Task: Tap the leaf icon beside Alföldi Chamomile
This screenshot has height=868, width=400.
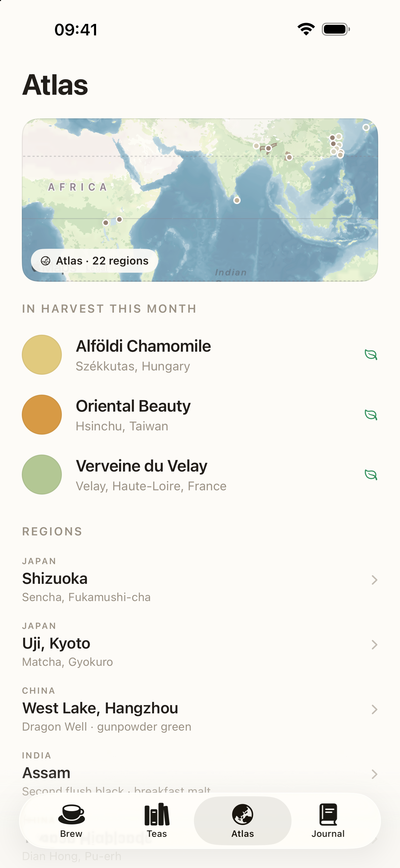Action: coord(371,354)
